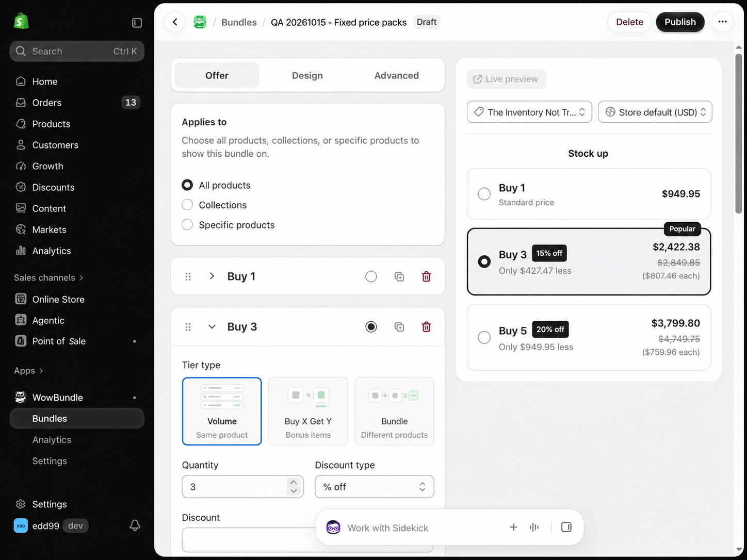Delete the Buy 3 tier

coord(426,327)
